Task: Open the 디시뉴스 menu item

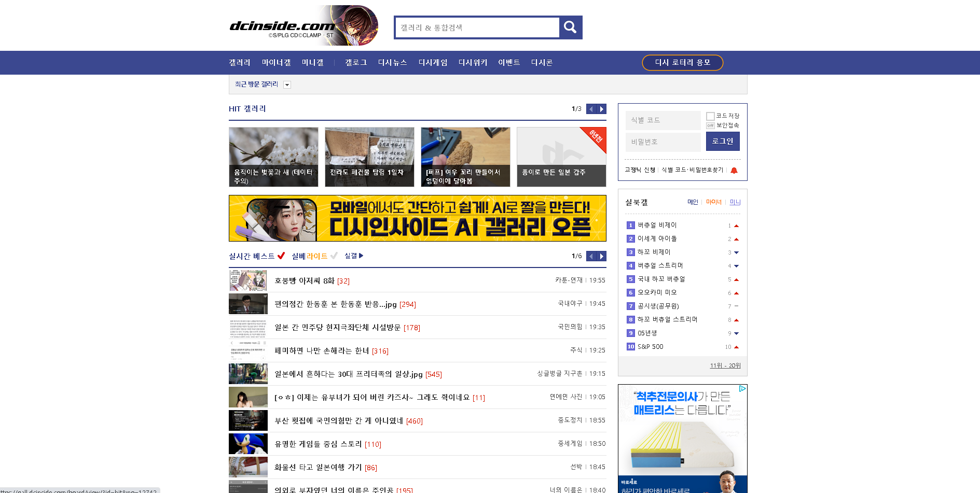Action: (x=392, y=62)
